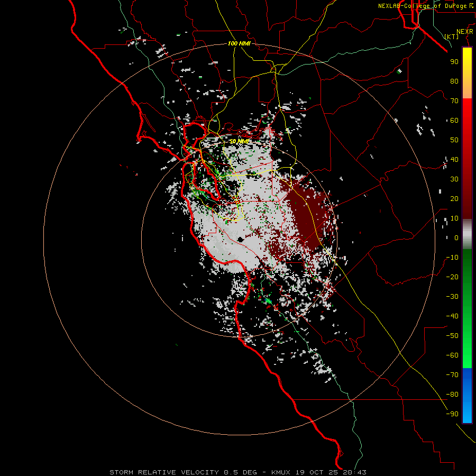This screenshot has height=476, width=476.
Task: Click the "-40" value on velocity scale
Action: 452,316
